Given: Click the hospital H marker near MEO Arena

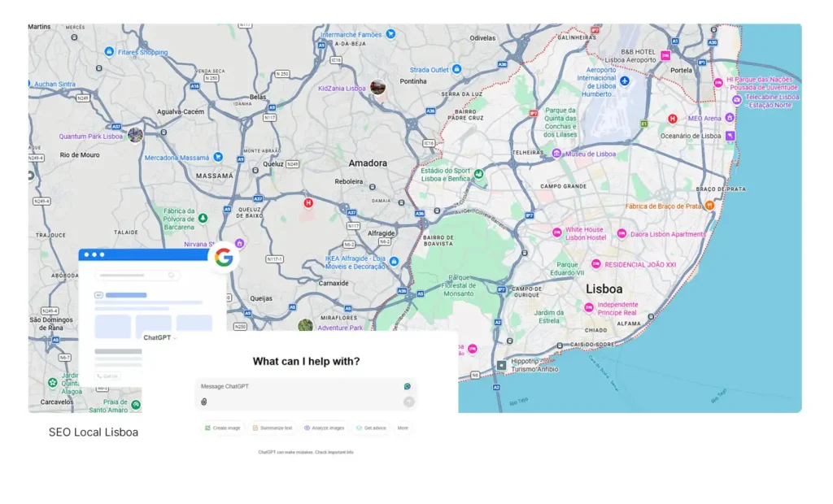Looking at the screenshot, I should (x=673, y=119).
